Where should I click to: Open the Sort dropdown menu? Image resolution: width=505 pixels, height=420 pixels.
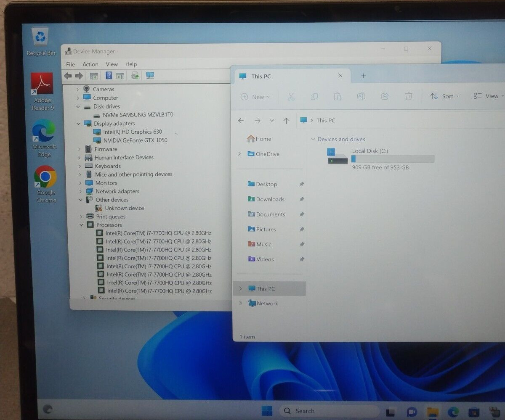(445, 96)
